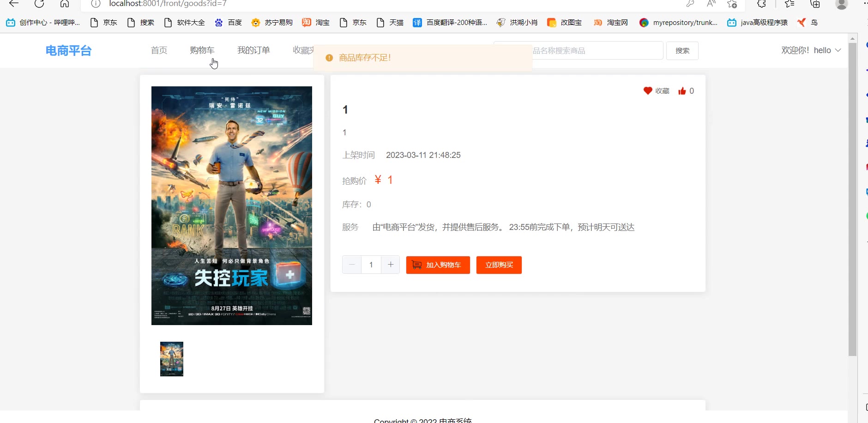Open the 创作中心 bilibili bookmark
The width and height of the screenshot is (868, 423).
pyautogui.click(x=43, y=22)
